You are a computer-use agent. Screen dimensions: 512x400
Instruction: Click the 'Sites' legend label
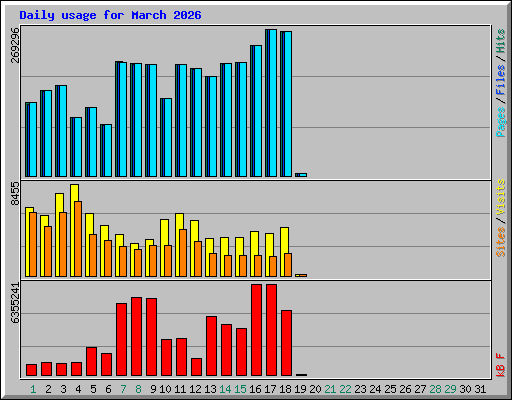point(501,242)
